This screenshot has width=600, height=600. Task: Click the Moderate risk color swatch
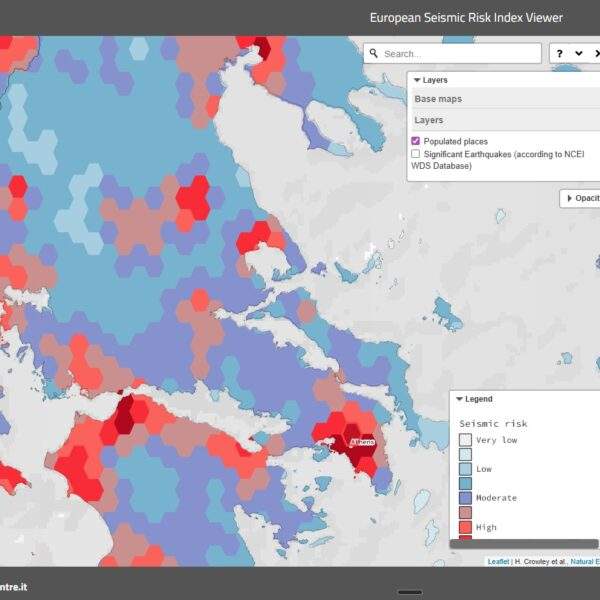(x=465, y=497)
